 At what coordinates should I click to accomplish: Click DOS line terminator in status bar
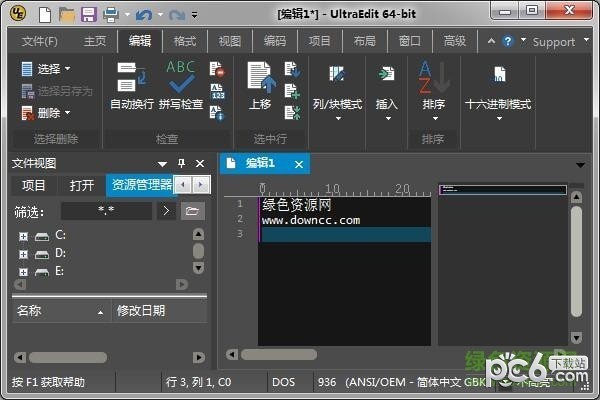283,382
